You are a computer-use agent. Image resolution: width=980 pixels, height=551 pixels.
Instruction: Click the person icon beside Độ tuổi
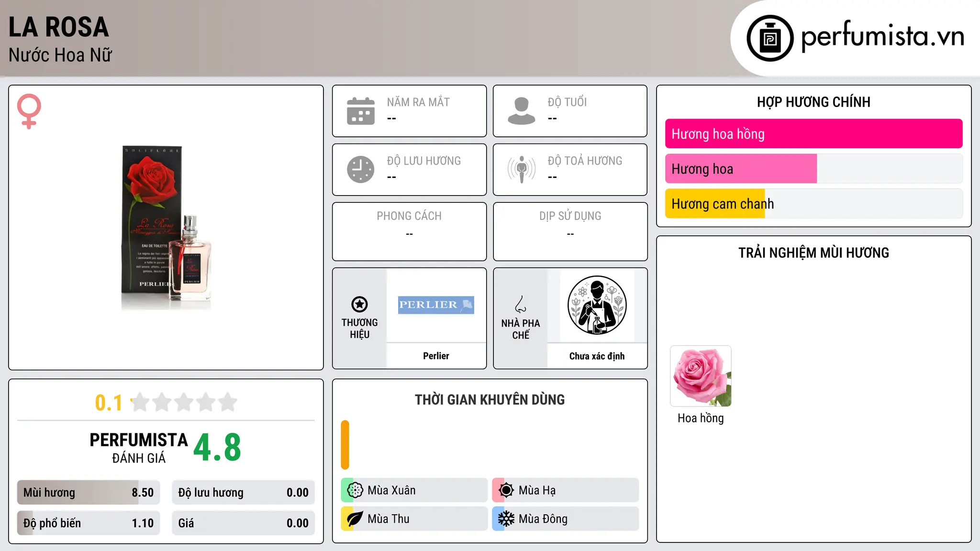coord(522,111)
